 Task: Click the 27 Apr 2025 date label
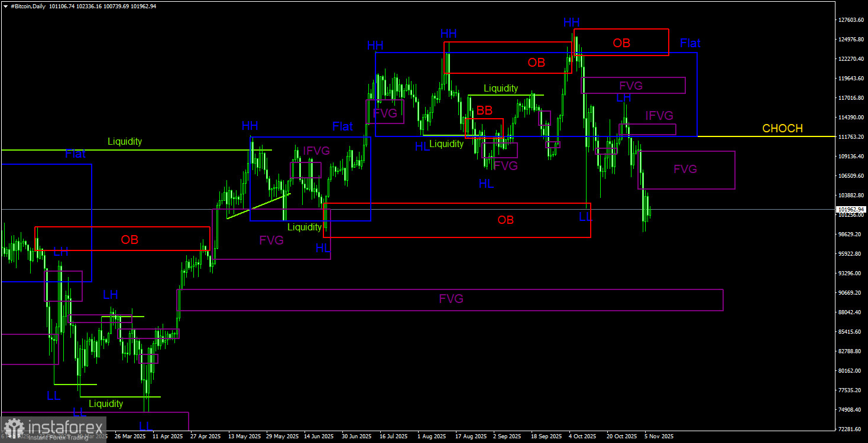pyautogui.click(x=206, y=437)
